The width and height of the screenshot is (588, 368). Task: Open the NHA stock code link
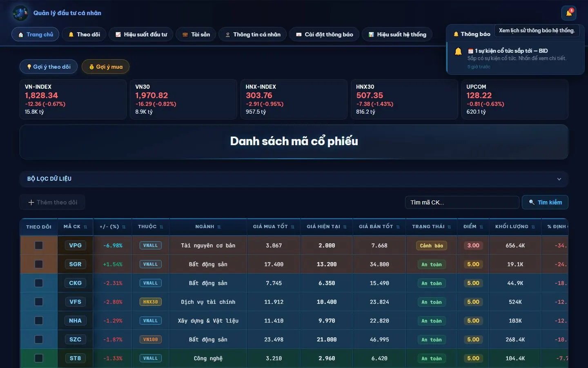click(75, 321)
